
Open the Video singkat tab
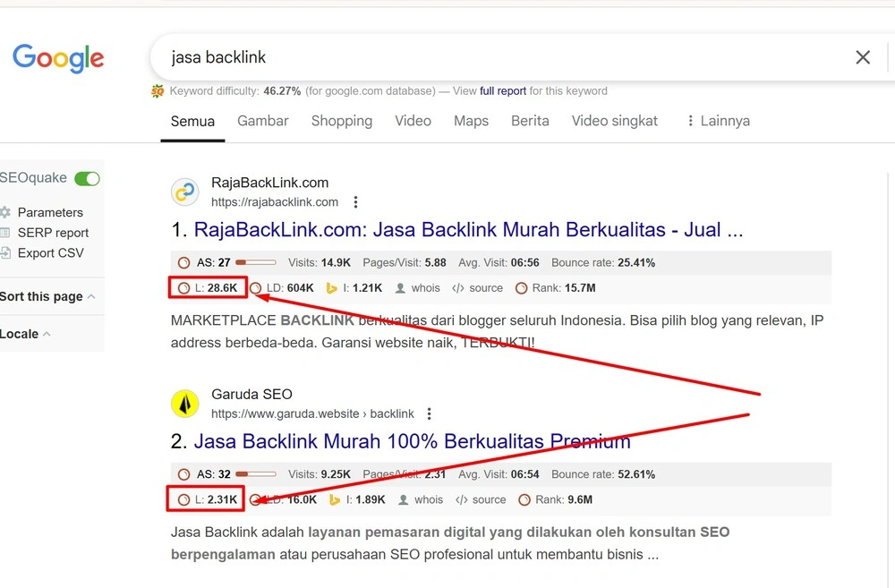point(614,121)
